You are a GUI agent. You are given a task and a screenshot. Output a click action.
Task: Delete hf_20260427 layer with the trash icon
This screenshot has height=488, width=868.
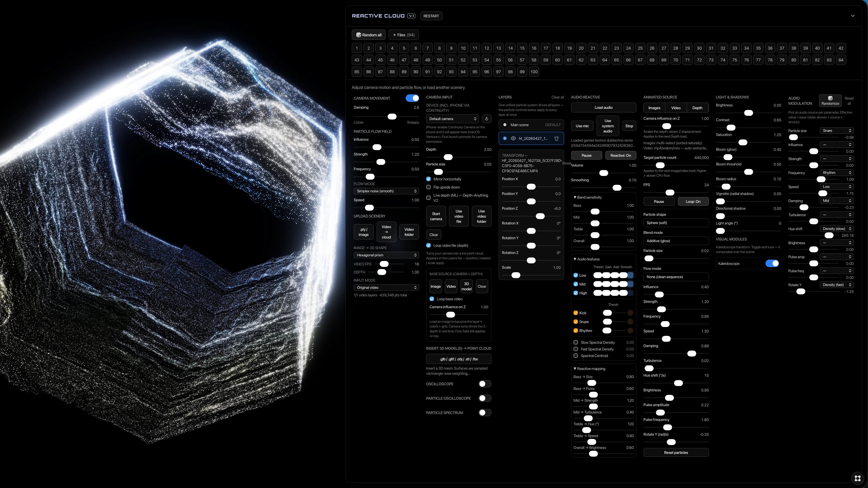click(556, 139)
